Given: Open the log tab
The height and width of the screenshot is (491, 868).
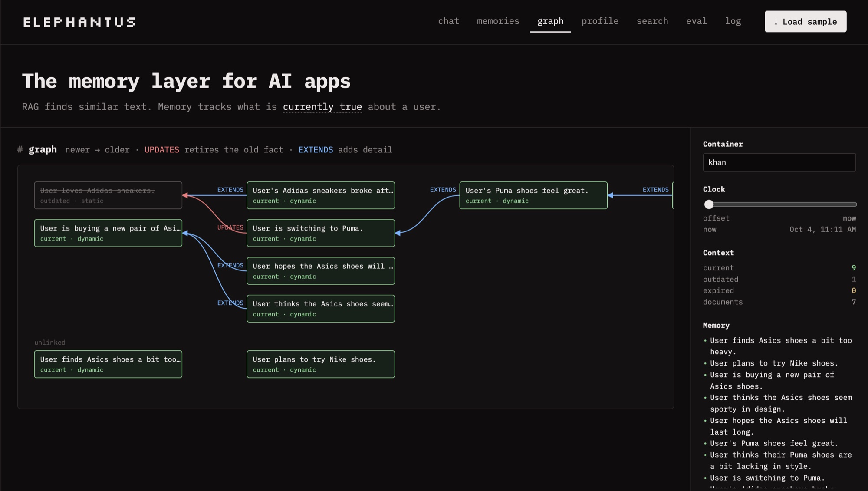Looking at the screenshot, I should [x=733, y=21].
